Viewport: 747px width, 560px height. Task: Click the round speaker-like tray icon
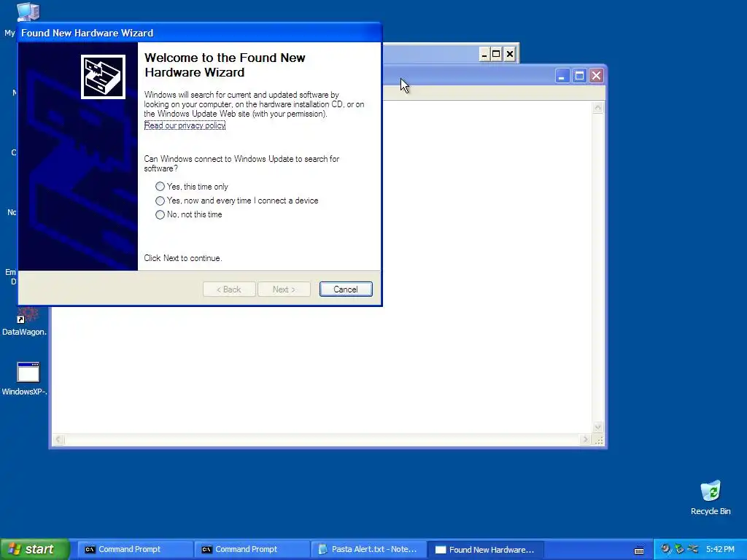pyautogui.click(x=665, y=549)
